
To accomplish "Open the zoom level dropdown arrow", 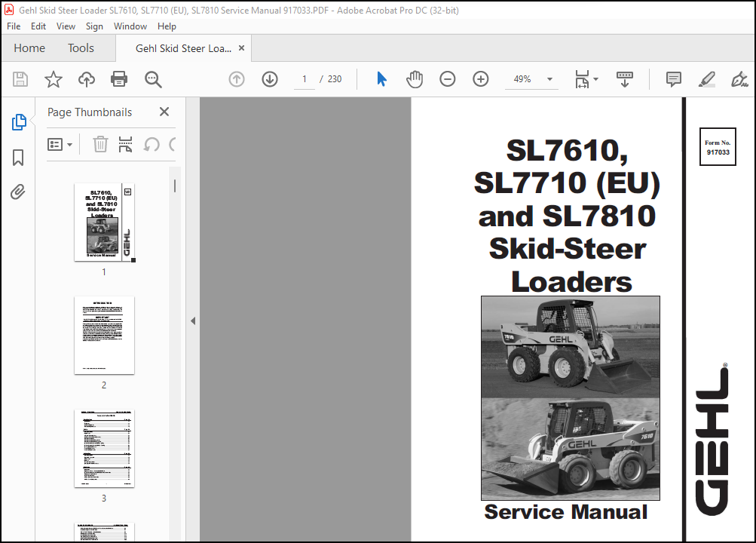I will tap(549, 79).
